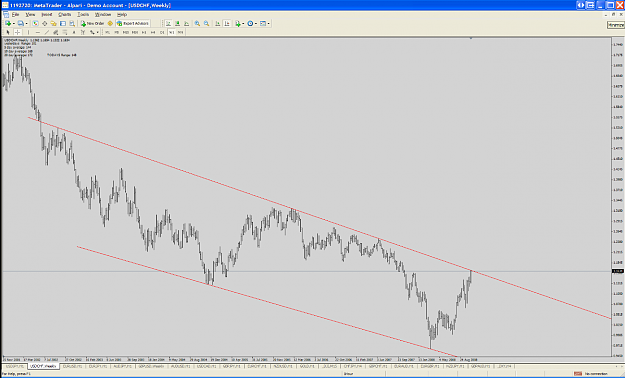Viewport: 625px width, 378px height.
Task: Switch to the USDCAD,H1 chart tab
Action: coord(206,366)
